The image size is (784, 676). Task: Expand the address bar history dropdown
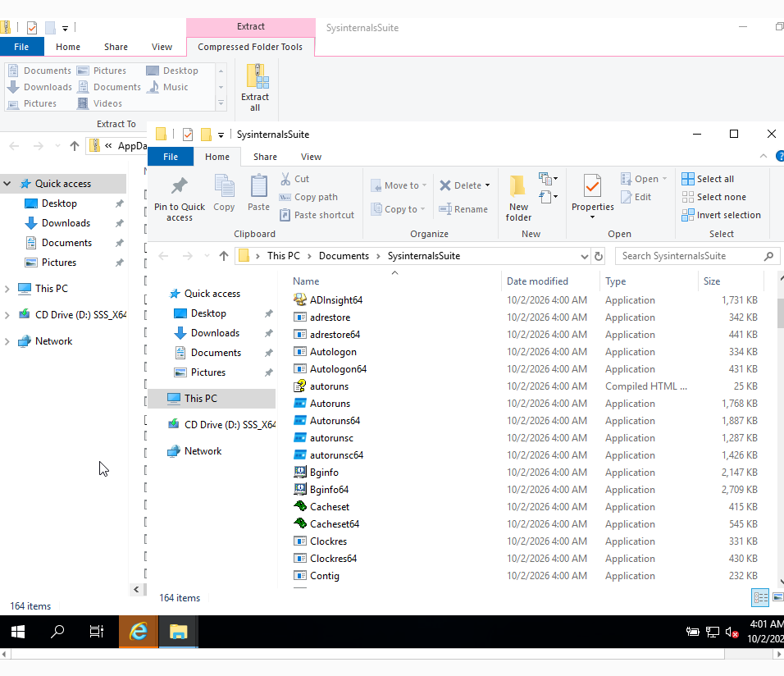584,256
